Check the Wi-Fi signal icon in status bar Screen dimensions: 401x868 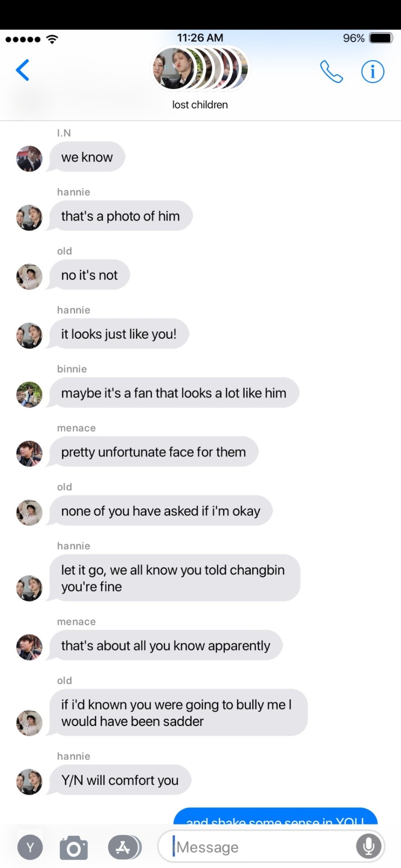(x=53, y=39)
